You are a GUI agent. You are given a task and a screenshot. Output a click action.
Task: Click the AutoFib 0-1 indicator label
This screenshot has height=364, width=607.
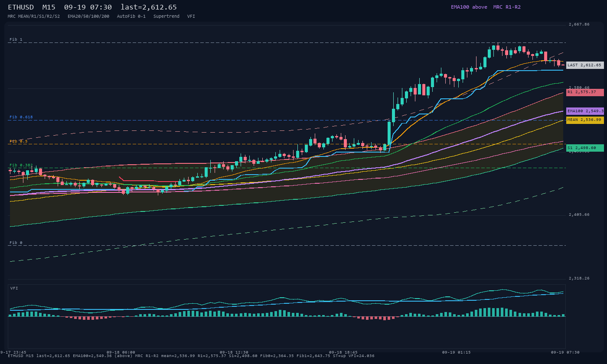pyautogui.click(x=131, y=16)
